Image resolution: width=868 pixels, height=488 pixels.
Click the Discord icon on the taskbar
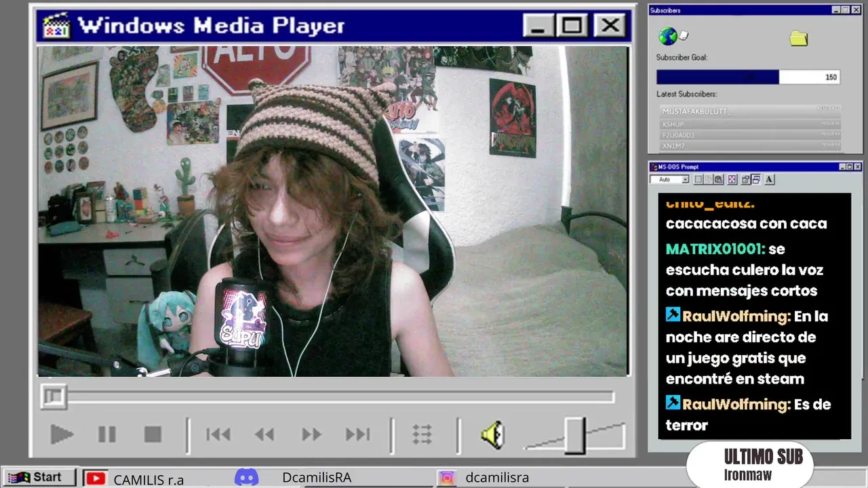(247, 478)
